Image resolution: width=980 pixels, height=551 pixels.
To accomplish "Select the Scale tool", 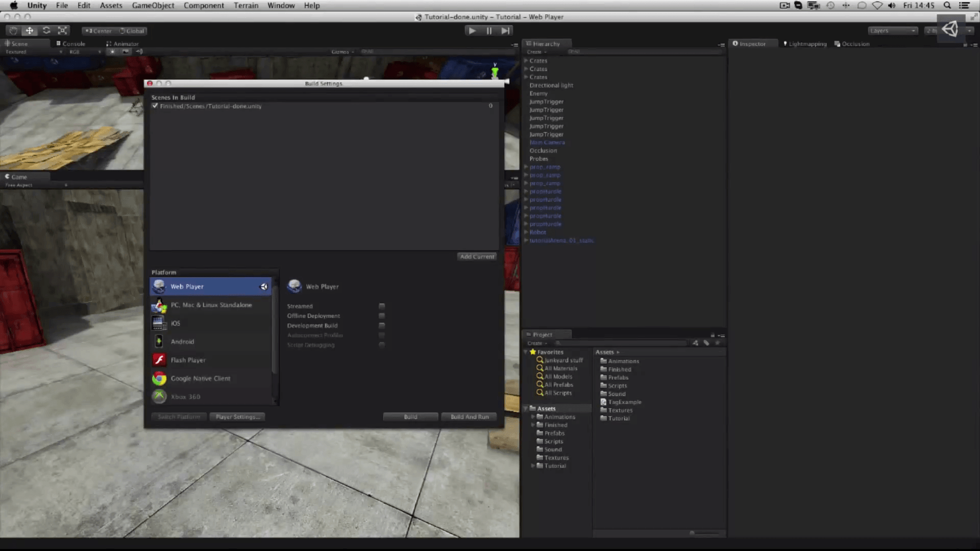I will tap(62, 31).
